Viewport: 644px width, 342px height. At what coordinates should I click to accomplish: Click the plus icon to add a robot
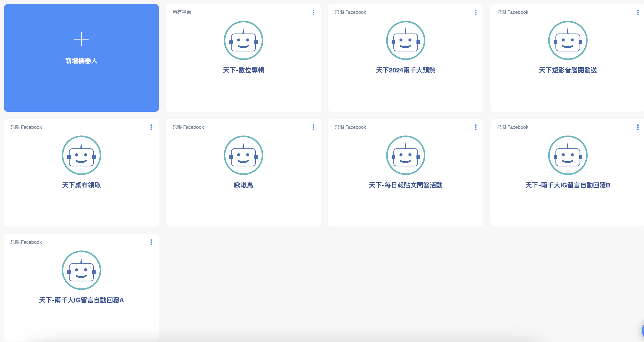click(x=81, y=39)
